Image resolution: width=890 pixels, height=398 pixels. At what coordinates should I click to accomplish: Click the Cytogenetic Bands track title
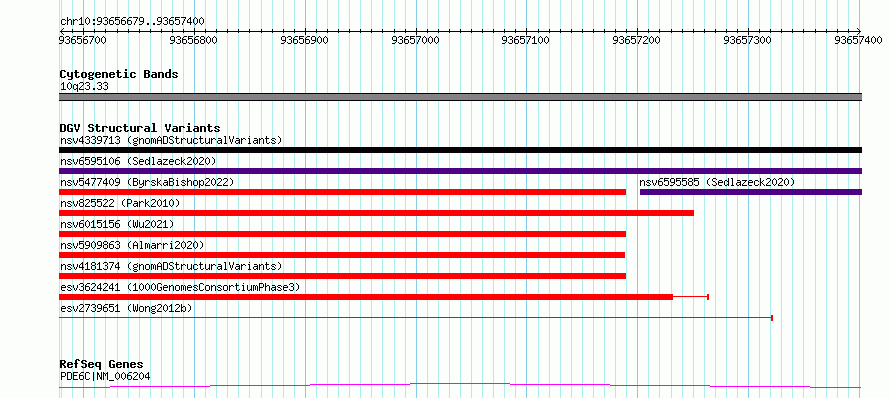[119, 74]
